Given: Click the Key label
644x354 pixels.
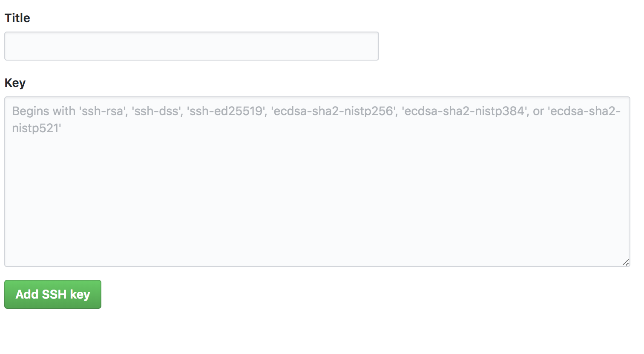Looking at the screenshot, I should tap(15, 83).
